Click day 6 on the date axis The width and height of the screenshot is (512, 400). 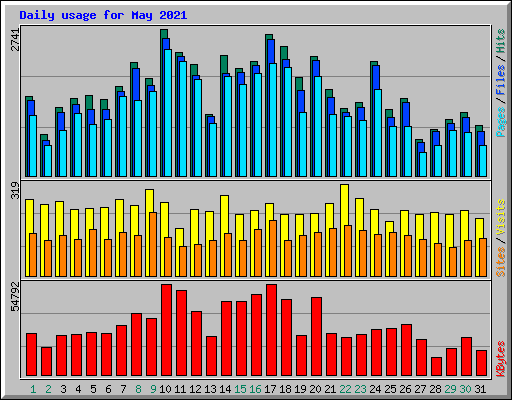pos(108,389)
